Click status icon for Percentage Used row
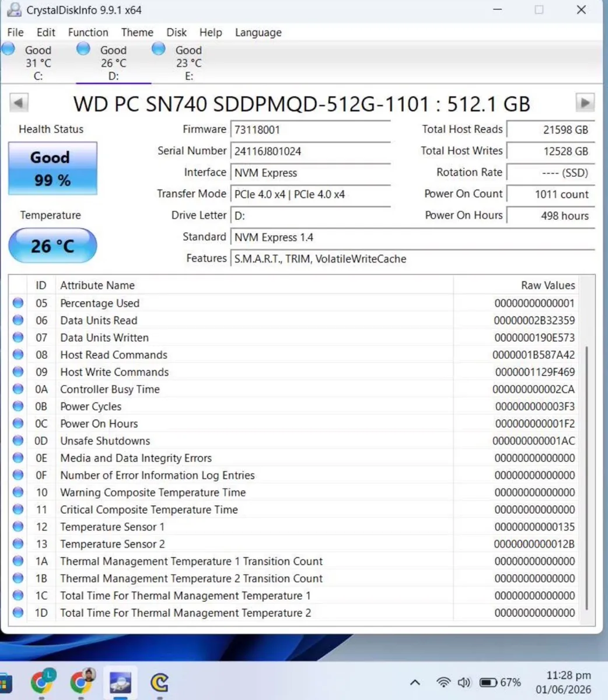 pos(18,303)
